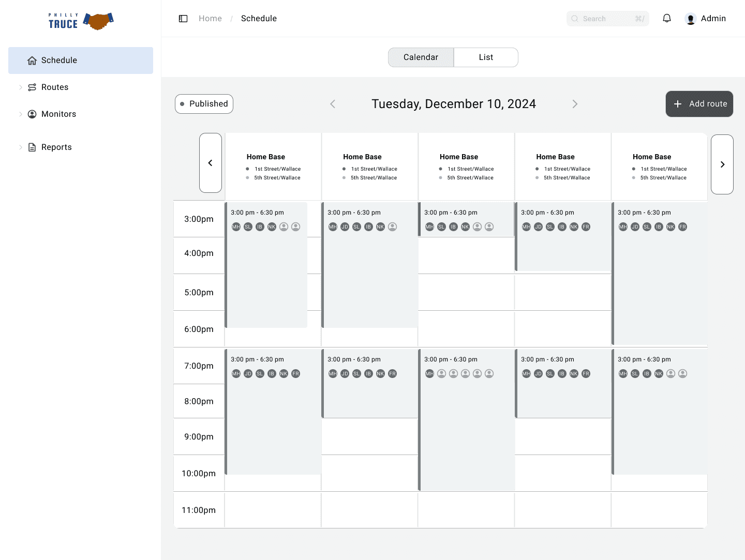The width and height of the screenshot is (745, 560).
Task: Show previous Home Base route columns
Action: point(211,163)
